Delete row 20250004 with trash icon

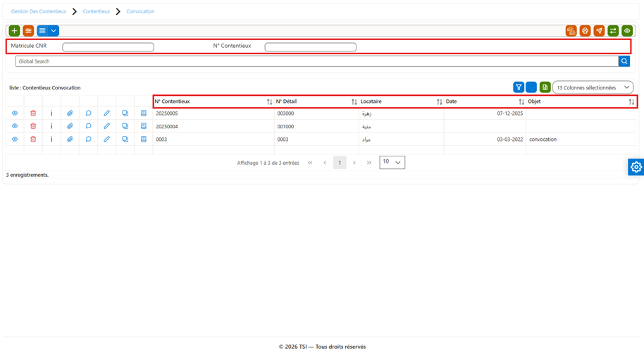[33, 126]
